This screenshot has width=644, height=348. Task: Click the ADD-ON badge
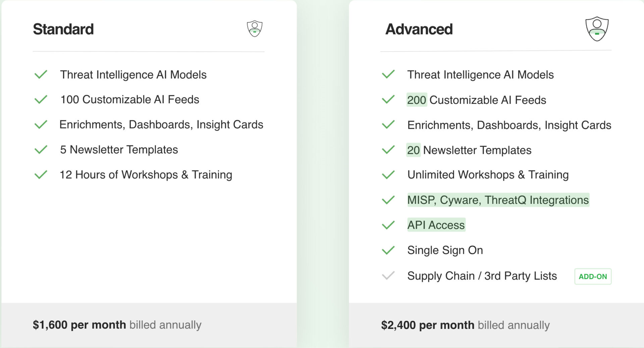[x=593, y=277]
